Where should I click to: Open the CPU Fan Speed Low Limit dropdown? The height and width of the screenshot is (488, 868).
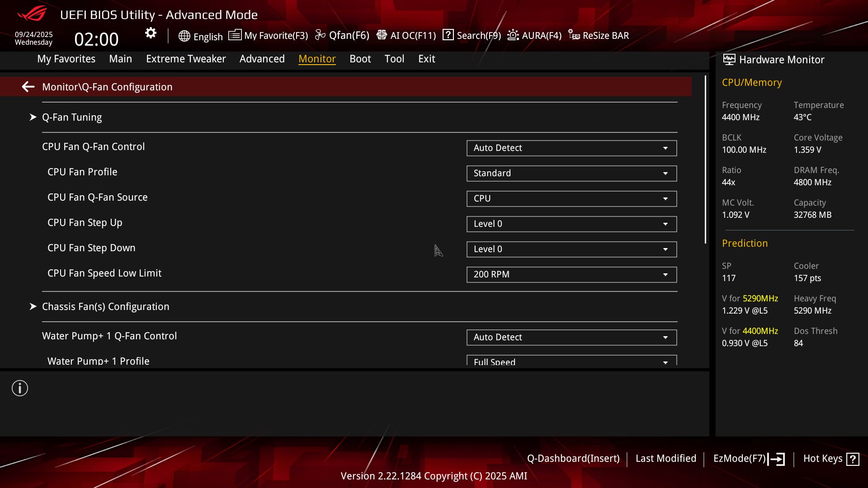(571, 275)
